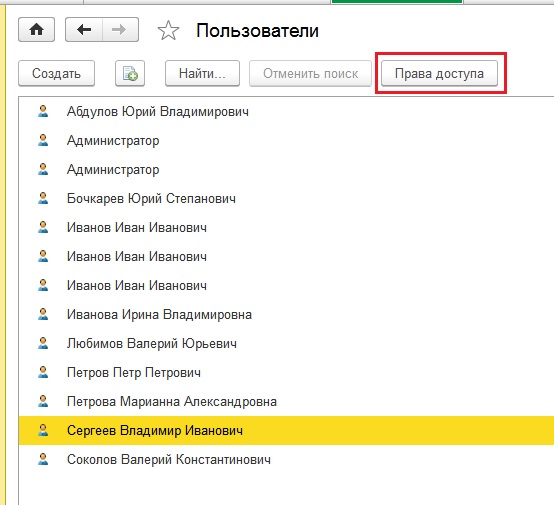This screenshot has width=554, height=505.
Task: Select Петрова Марианна Александровна
Action: click(286, 401)
